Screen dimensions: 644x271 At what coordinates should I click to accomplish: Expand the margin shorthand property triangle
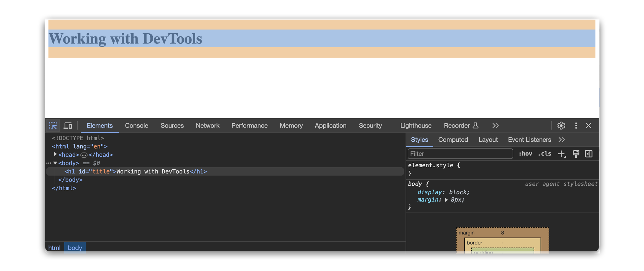coord(446,200)
